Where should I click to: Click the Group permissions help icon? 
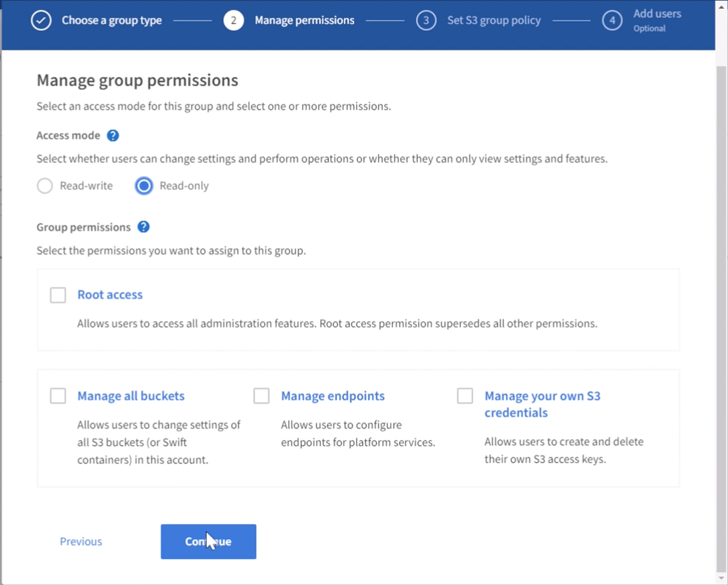tap(146, 227)
